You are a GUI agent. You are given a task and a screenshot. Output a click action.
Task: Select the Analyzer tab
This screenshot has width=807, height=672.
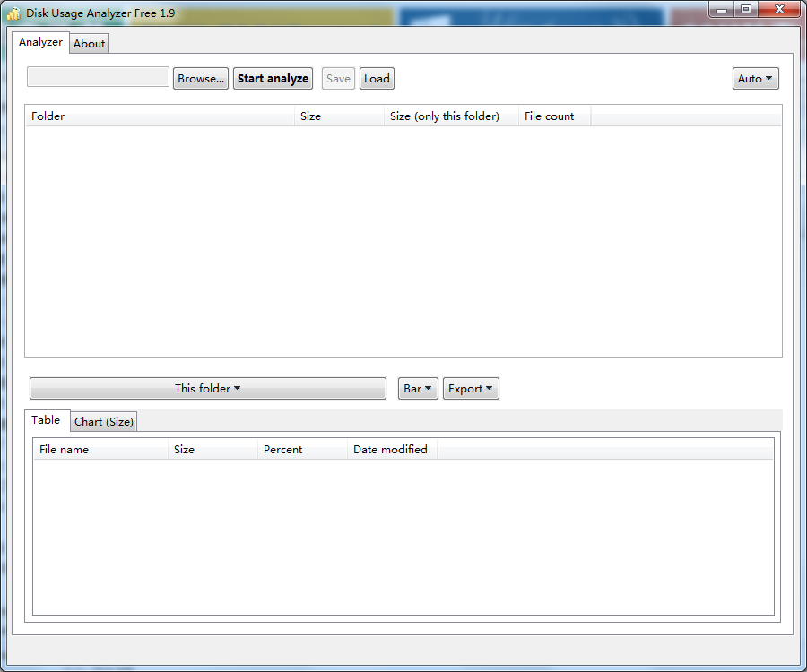(x=40, y=42)
